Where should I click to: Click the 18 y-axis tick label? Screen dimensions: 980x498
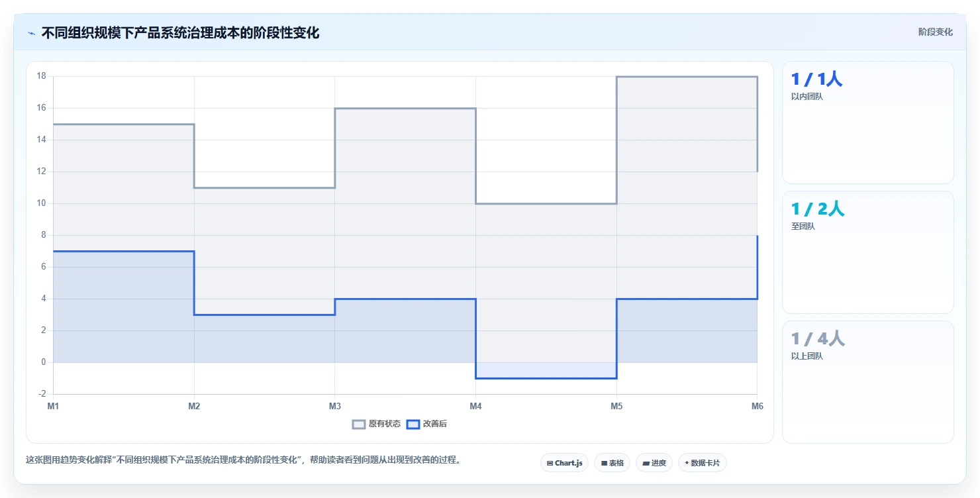pyautogui.click(x=41, y=76)
